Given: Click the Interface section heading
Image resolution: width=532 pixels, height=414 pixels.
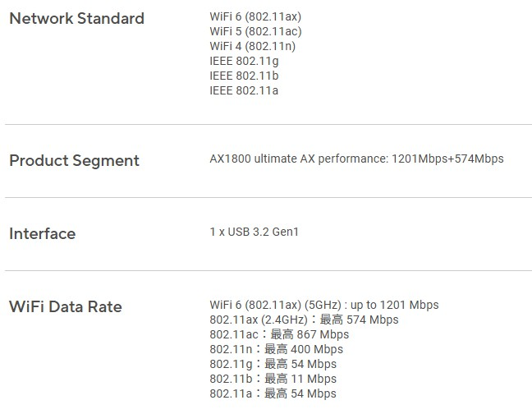Looking at the screenshot, I should pos(42,233).
